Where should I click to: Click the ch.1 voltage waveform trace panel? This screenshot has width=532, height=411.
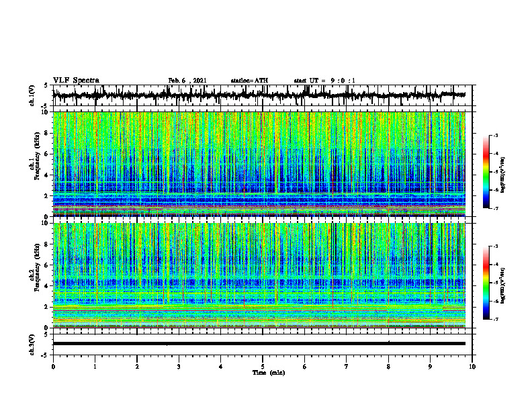[263, 95]
